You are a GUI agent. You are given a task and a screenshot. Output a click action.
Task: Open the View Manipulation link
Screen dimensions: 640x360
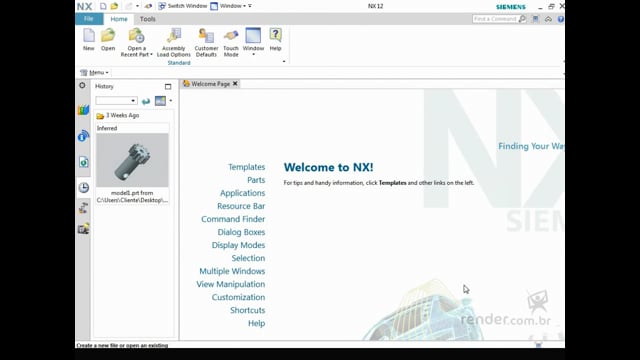coord(231,284)
